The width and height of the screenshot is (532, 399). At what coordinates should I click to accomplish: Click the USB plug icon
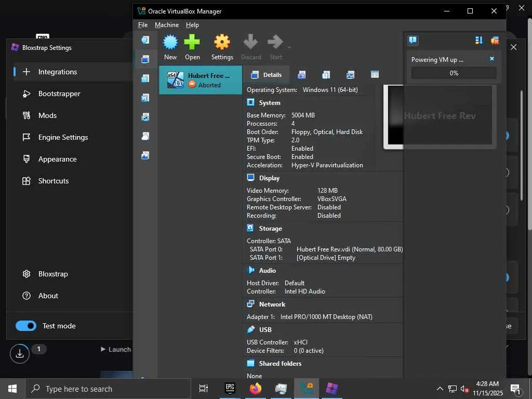pos(251,329)
